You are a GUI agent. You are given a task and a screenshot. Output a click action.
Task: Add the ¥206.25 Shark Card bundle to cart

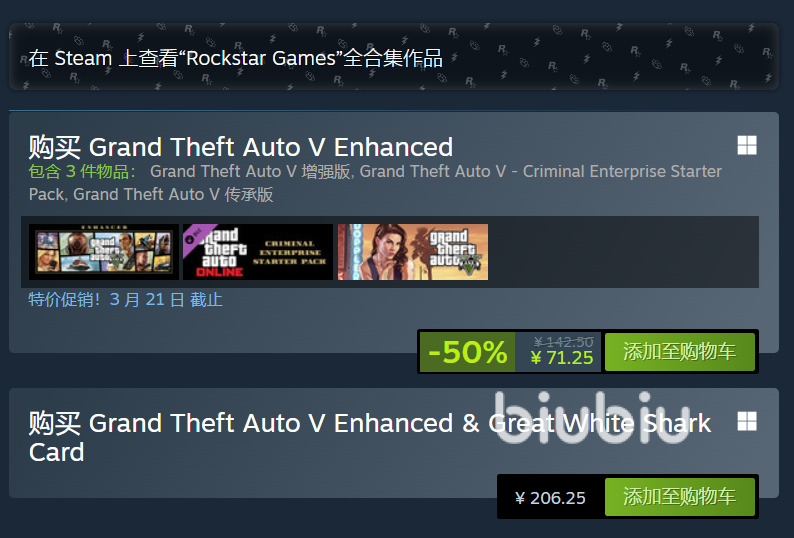(x=680, y=496)
